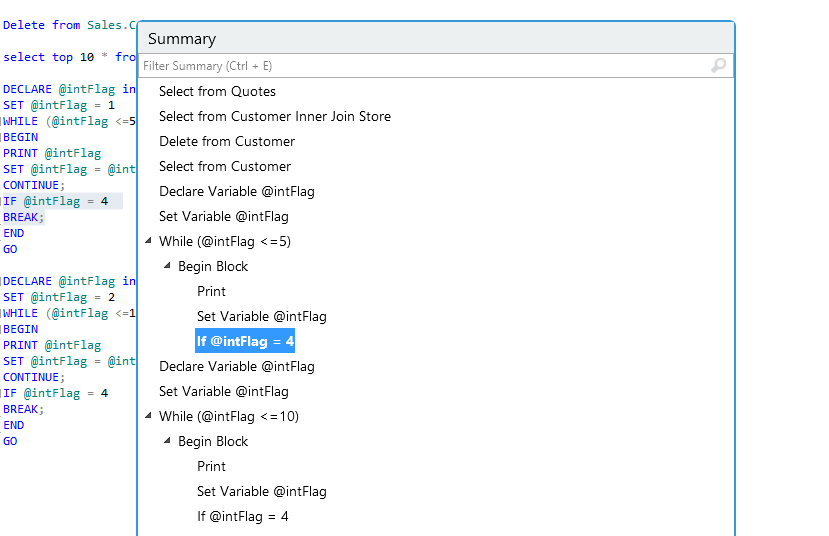Collapse Begin Block arrow under While <=10
Viewport: 829px width, 536px height.
click(168, 441)
